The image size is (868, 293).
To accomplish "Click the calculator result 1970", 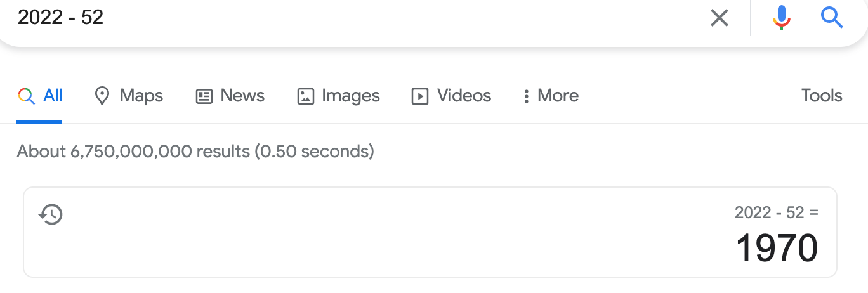I will point(777,248).
